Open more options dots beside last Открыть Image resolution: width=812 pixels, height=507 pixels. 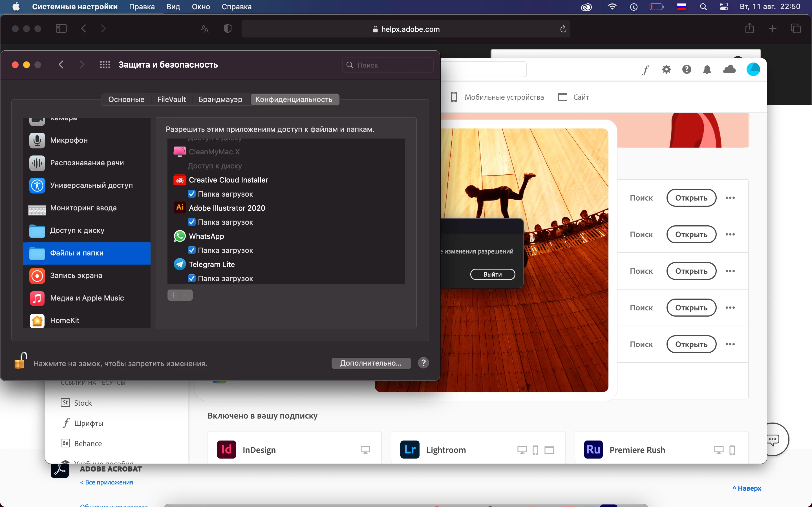730,344
